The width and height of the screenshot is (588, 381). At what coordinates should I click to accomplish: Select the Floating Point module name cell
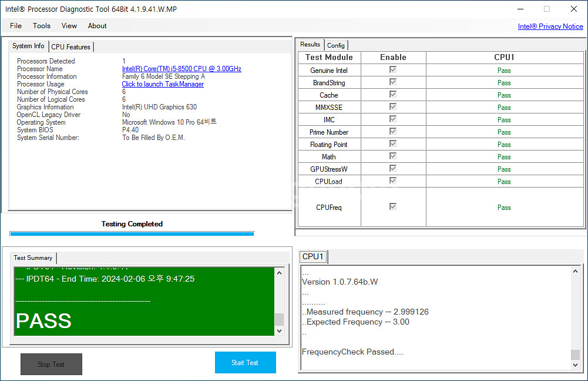coord(329,145)
